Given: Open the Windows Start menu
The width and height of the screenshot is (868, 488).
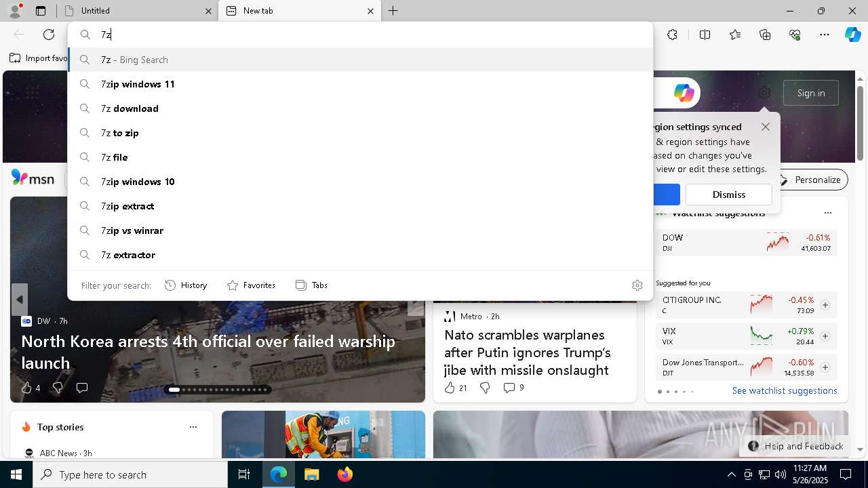Looking at the screenshot, I should [16, 474].
